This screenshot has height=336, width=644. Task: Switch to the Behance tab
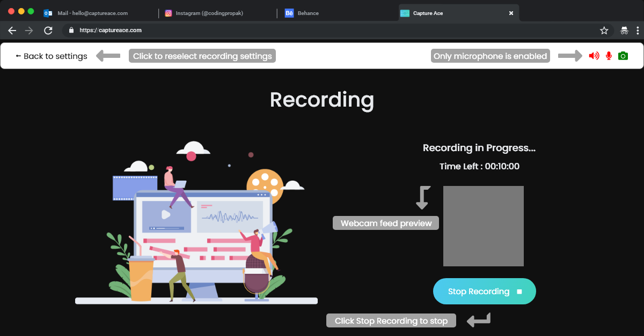pyautogui.click(x=309, y=13)
